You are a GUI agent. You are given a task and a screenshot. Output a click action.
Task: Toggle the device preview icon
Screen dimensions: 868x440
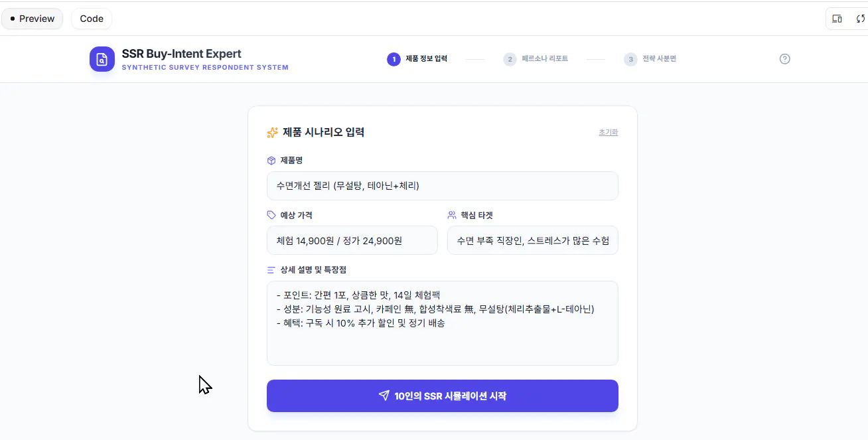coord(837,19)
